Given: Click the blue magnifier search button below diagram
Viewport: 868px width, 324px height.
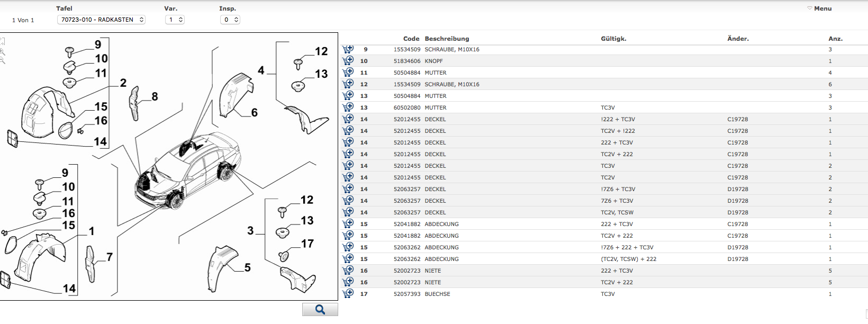Looking at the screenshot, I should tap(320, 310).
